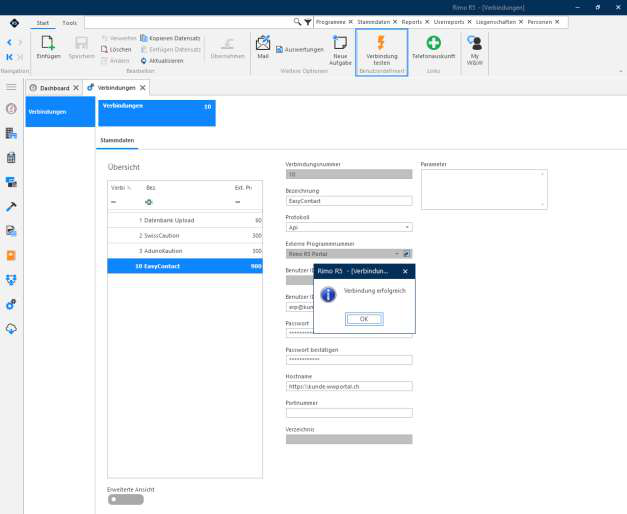Click the My W&W person icon
The height and width of the screenshot is (514, 627).
pyautogui.click(x=475, y=43)
